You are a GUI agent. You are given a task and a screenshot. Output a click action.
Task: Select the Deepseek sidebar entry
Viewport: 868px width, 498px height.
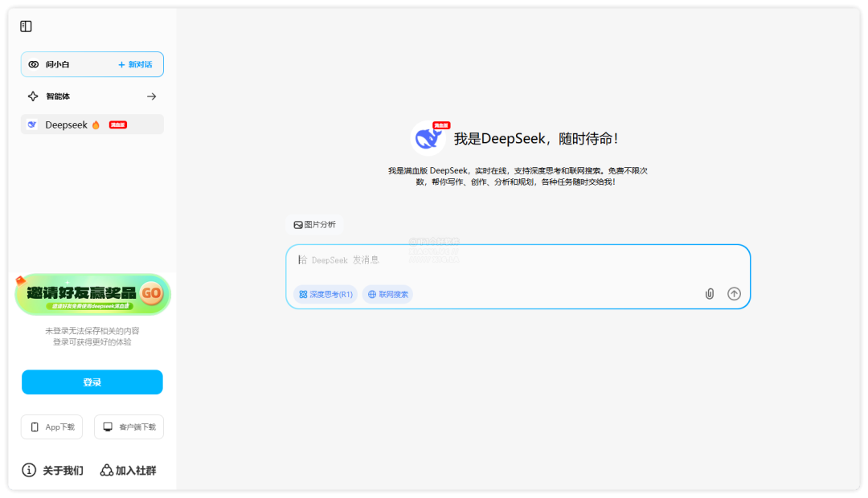92,124
